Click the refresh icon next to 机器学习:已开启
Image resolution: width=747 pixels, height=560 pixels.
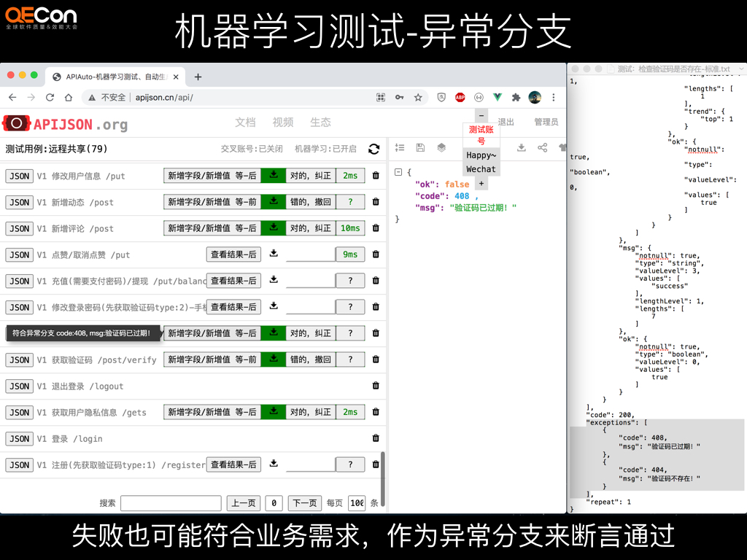374,149
